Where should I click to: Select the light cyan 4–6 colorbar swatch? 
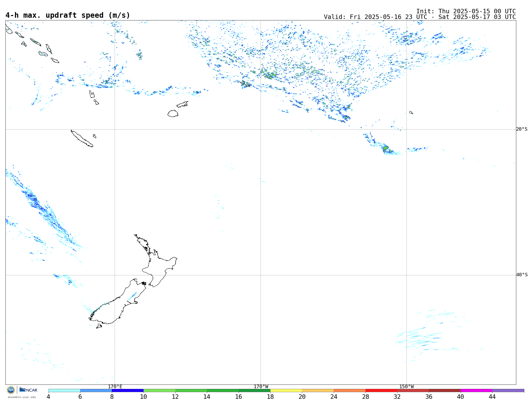64,390
